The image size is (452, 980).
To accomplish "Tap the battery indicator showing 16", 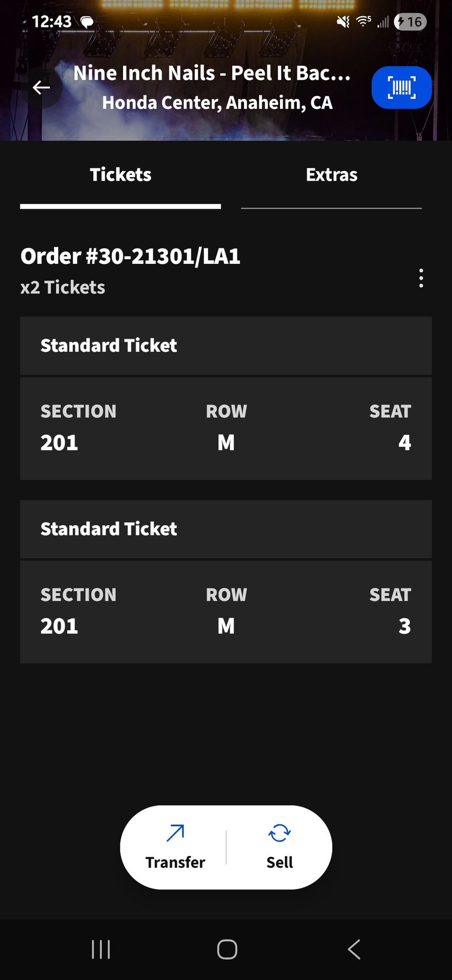I will point(410,22).
